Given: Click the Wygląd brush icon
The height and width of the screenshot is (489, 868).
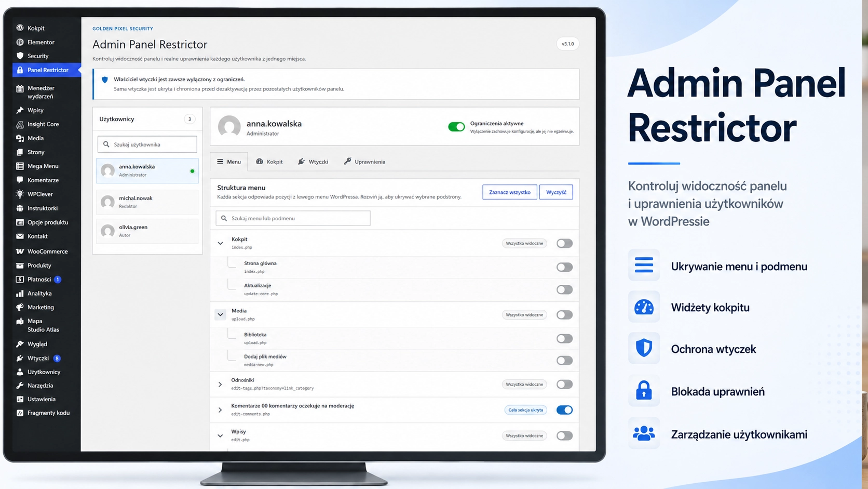Looking at the screenshot, I should tap(20, 344).
